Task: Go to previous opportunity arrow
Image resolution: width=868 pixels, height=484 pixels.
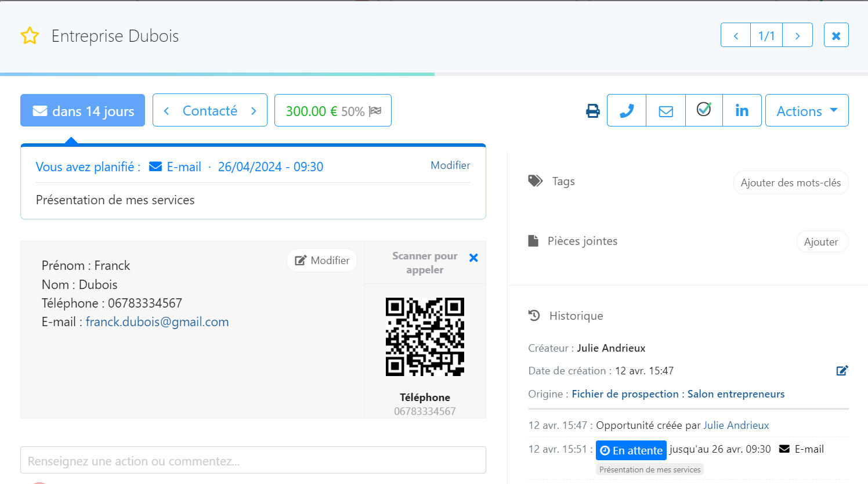Action: [736, 35]
